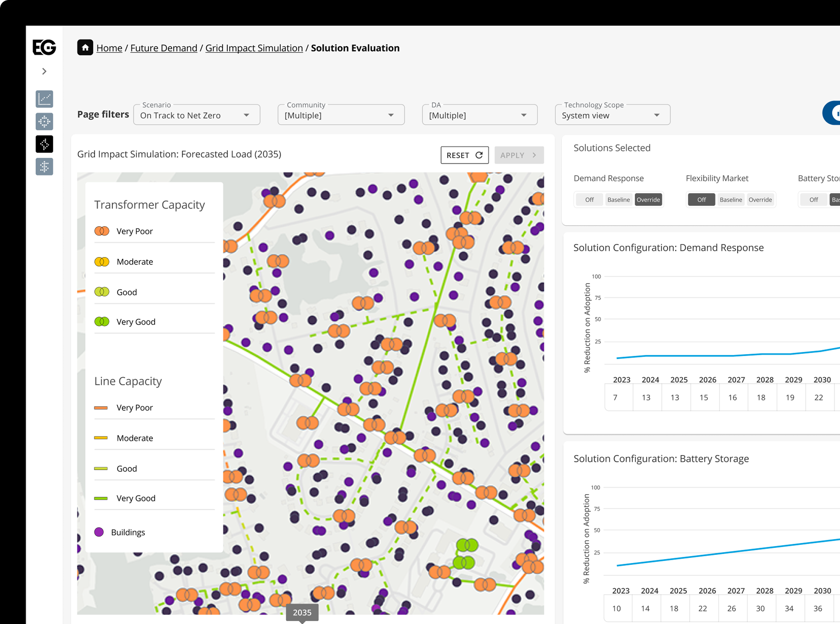Expand the sidebar with chevron arrow
Viewport: 840px width, 624px height.
pos(44,71)
